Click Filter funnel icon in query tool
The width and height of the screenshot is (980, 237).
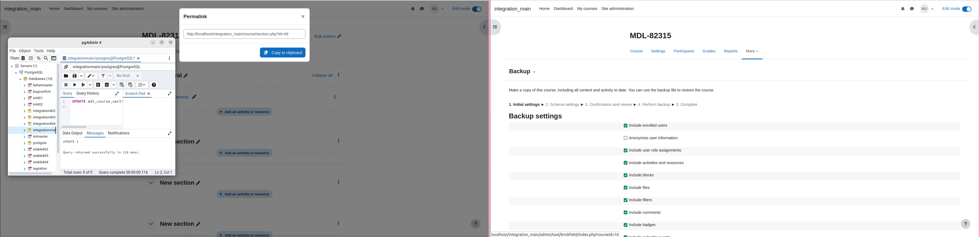pos(103,76)
